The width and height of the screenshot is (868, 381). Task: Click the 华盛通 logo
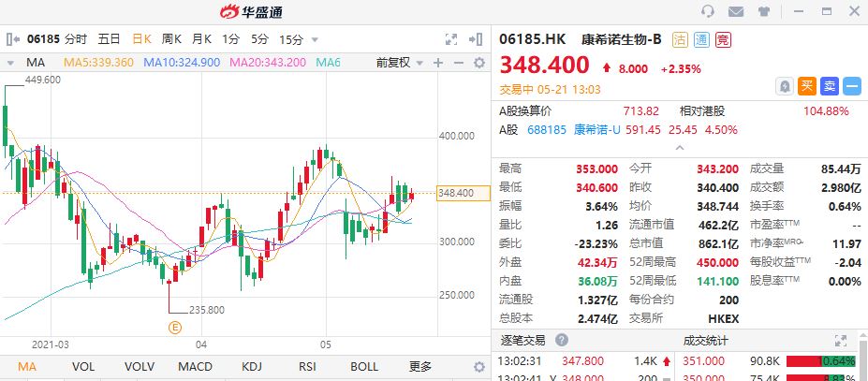click(251, 11)
